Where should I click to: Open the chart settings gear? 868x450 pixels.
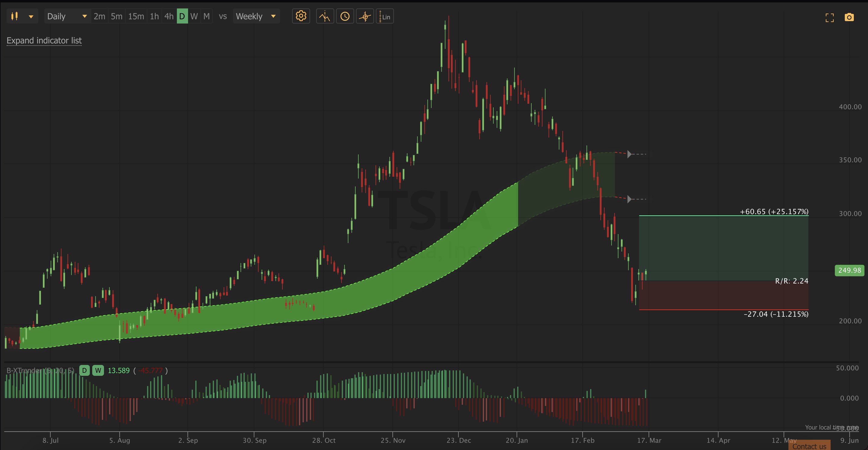(x=300, y=16)
